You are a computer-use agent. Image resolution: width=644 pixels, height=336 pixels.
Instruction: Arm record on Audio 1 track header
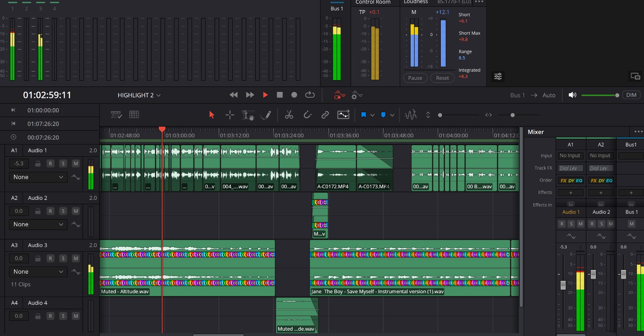pyautogui.click(x=50, y=164)
